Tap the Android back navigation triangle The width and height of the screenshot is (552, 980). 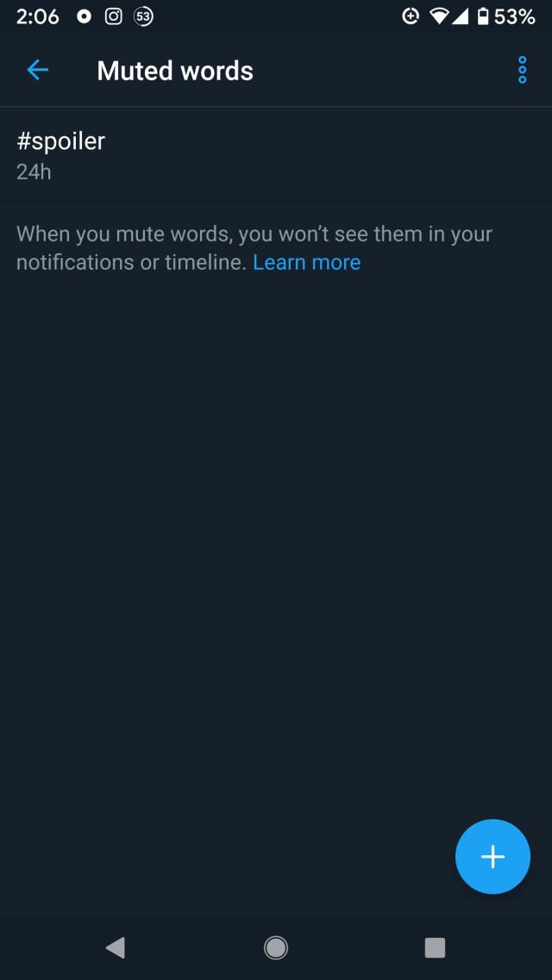point(116,947)
